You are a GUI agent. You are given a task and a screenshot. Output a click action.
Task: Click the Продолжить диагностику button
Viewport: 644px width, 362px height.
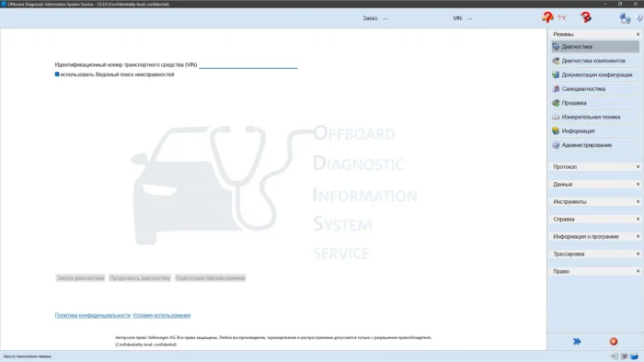click(x=140, y=278)
